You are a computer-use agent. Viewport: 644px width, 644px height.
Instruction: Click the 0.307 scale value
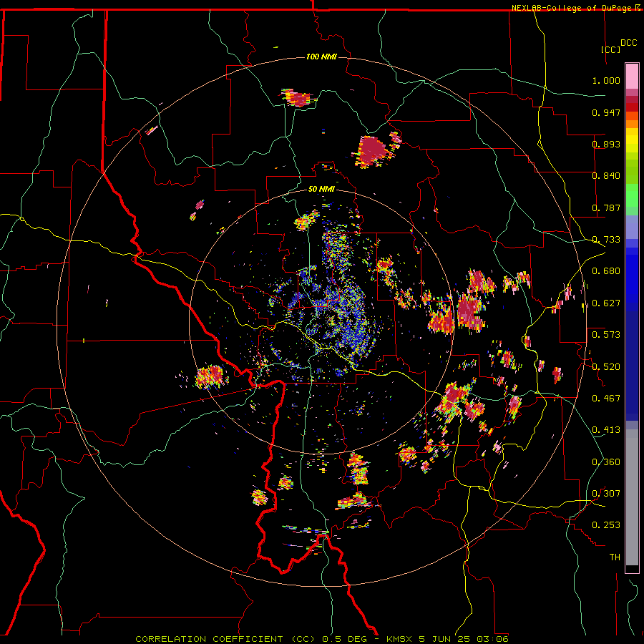pyautogui.click(x=606, y=494)
